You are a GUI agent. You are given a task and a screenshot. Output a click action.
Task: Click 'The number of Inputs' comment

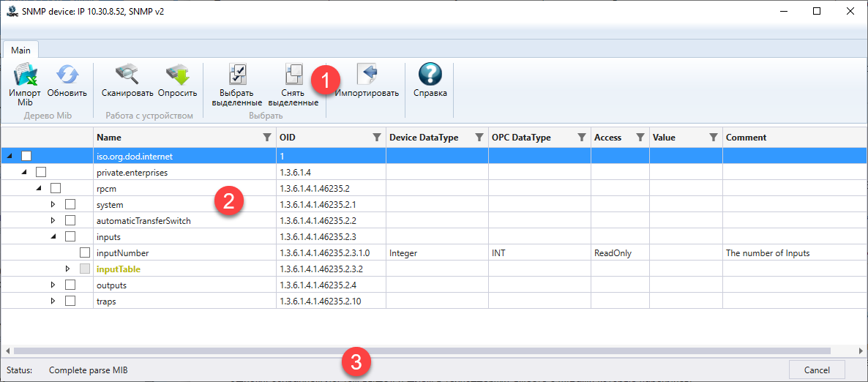(x=768, y=253)
